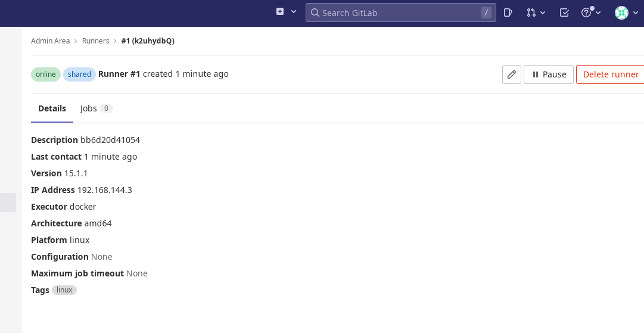The height and width of the screenshot is (333, 644).
Task: Click the magnifier icon in search box
Action: (x=315, y=13)
